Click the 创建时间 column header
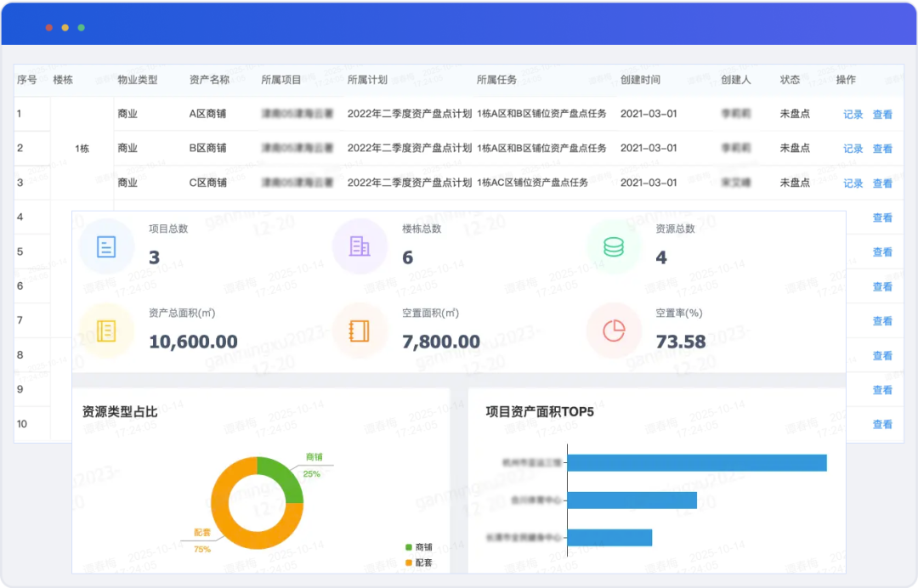This screenshot has width=918, height=588. [x=640, y=80]
